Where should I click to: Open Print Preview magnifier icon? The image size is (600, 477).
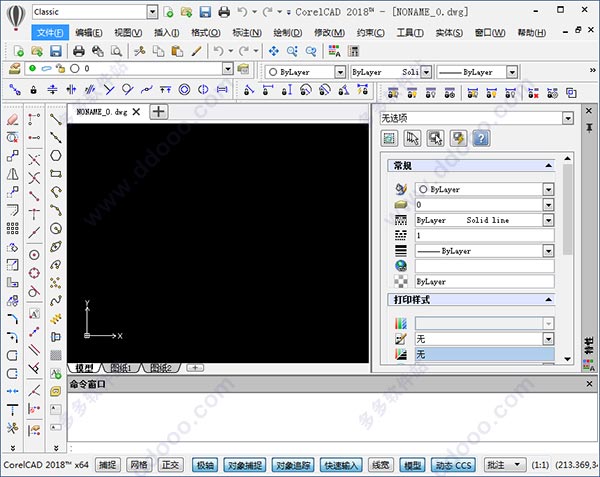[x=116, y=51]
